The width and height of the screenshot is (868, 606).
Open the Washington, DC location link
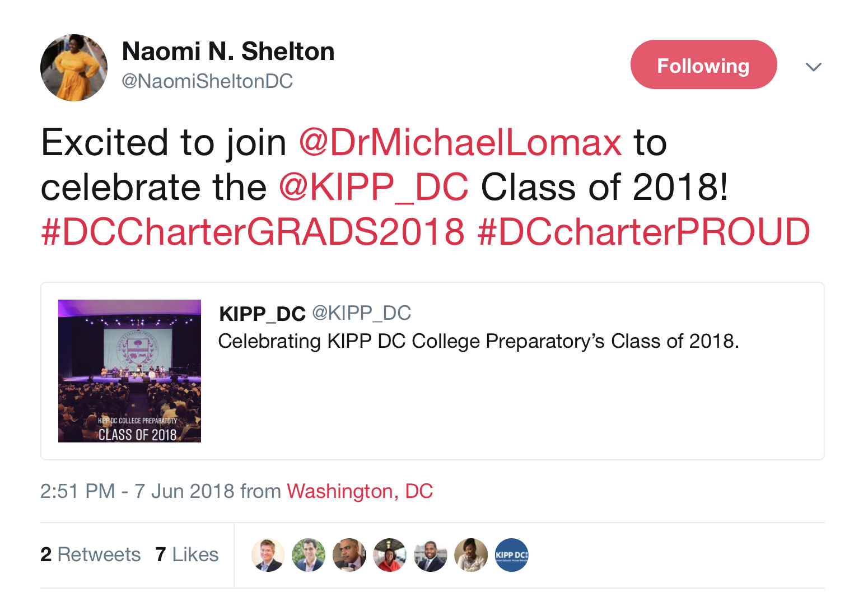pyautogui.click(x=360, y=491)
